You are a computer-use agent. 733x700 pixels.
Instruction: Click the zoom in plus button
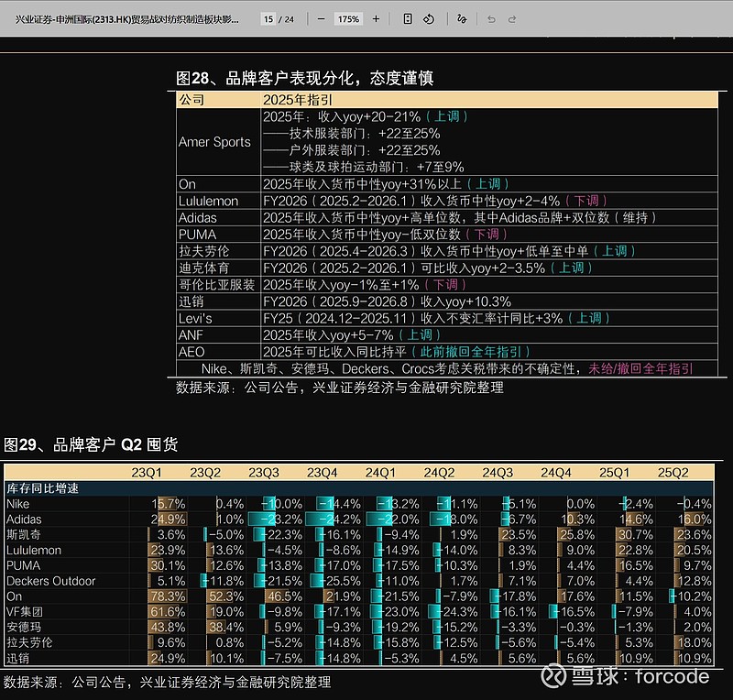(x=377, y=18)
